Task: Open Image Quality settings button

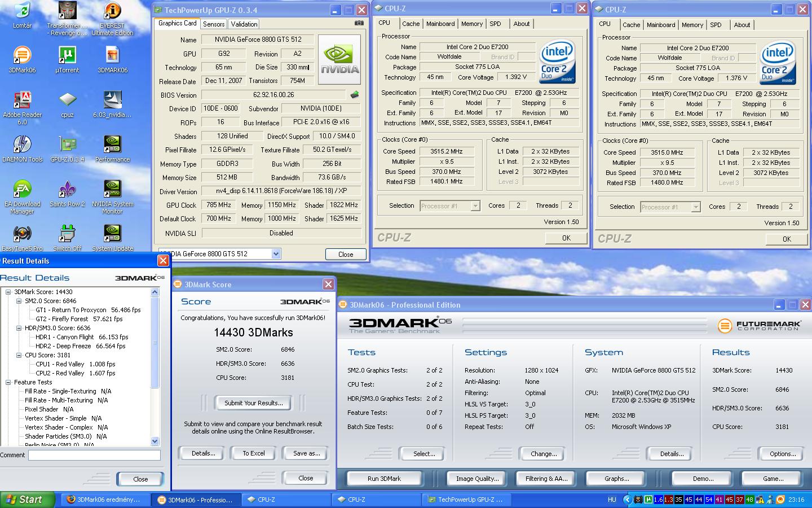Action: [477, 479]
